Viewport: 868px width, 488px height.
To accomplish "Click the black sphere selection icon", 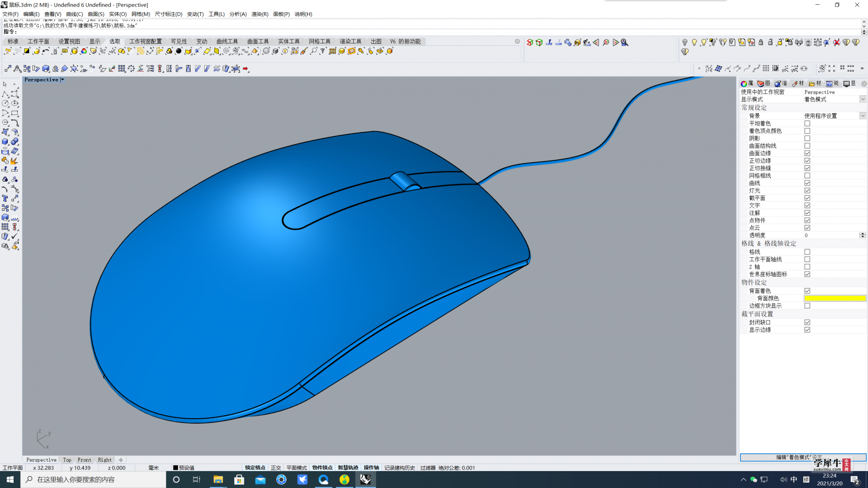I will [x=178, y=51].
